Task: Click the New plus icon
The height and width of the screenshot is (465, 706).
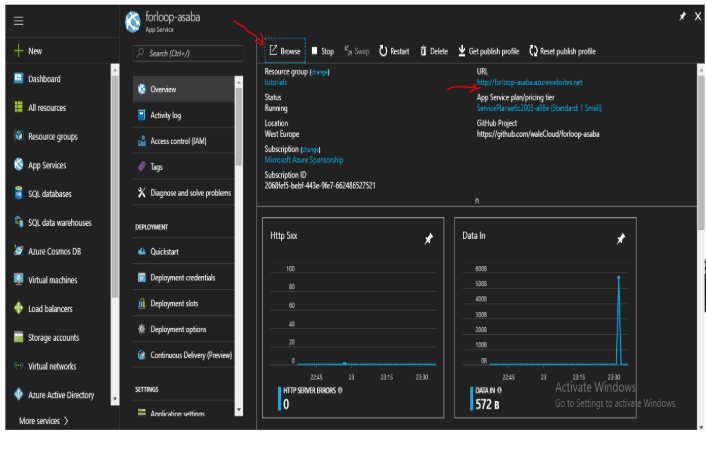Action: click(18, 51)
